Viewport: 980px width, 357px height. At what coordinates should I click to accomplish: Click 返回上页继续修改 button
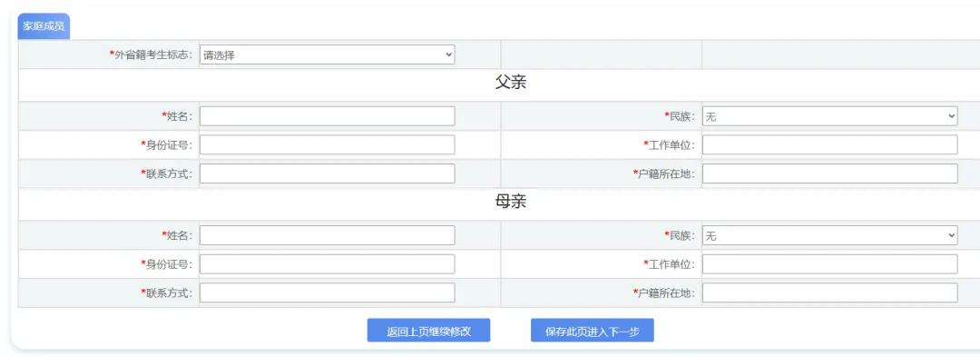tap(428, 331)
